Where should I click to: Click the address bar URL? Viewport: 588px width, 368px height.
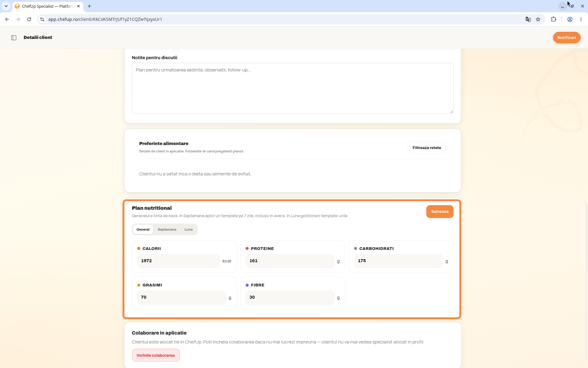105,19
